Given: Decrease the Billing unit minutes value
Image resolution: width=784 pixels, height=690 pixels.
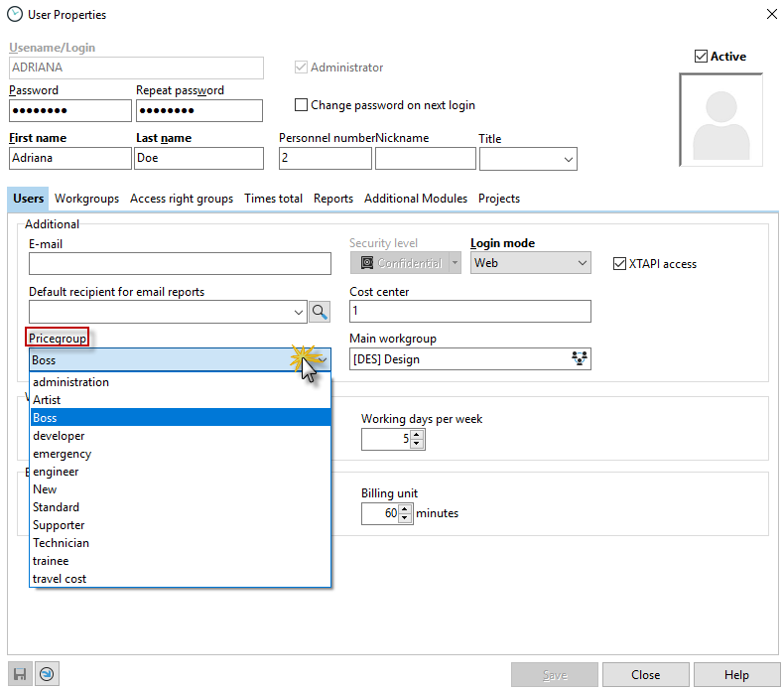Looking at the screenshot, I should 404,519.
